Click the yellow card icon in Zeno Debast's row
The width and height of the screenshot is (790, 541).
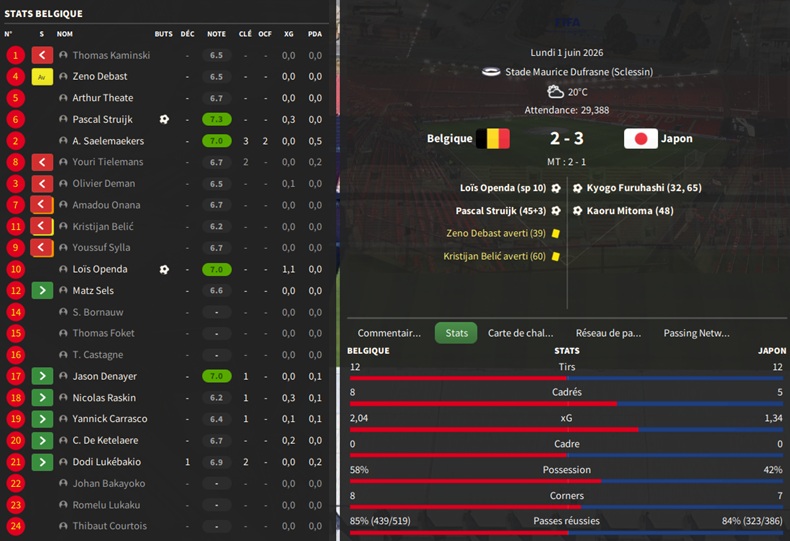[x=42, y=76]
